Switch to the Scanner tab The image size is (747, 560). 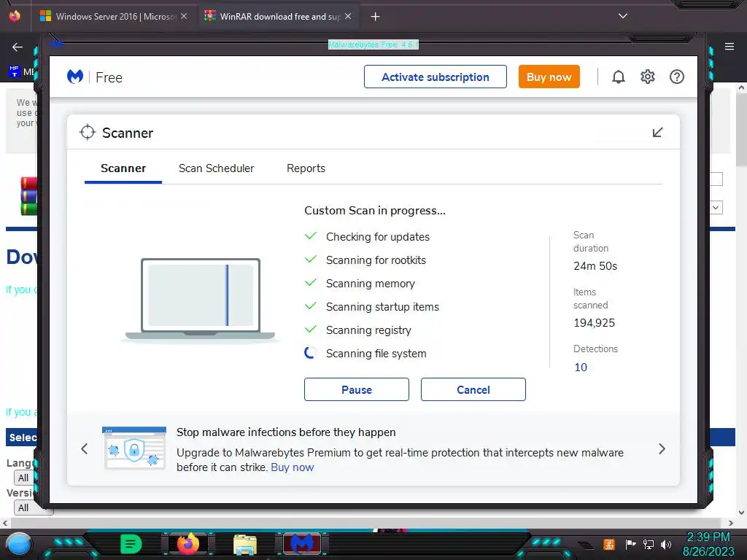pyautogui.click(x=123, y=168)
